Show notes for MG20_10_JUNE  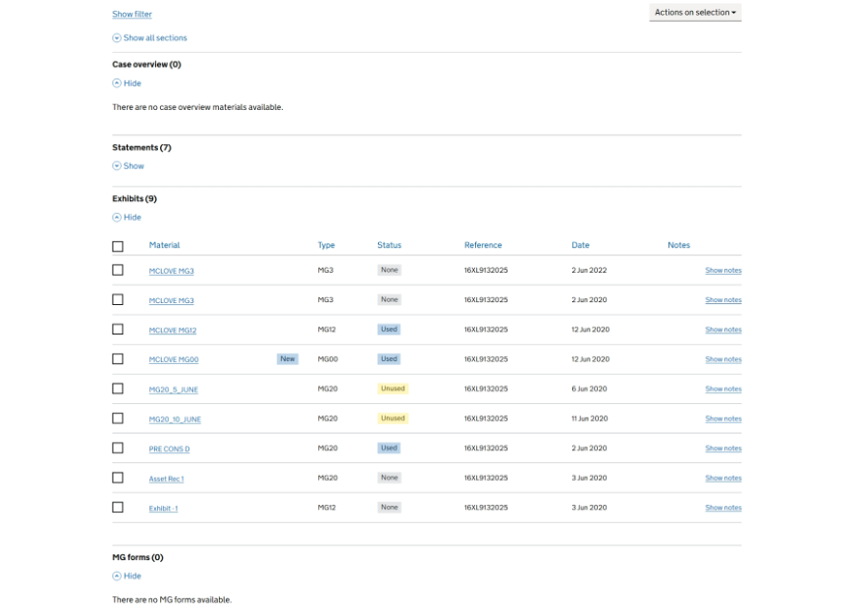pos(723,419)
